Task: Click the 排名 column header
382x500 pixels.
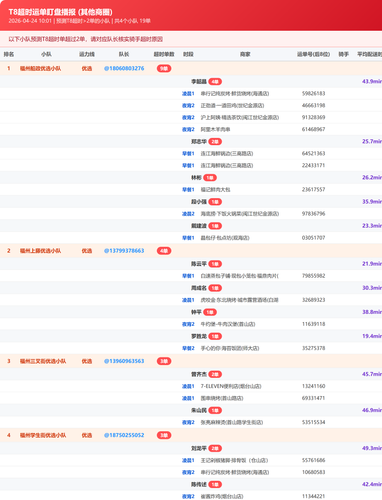Action: 9,54
